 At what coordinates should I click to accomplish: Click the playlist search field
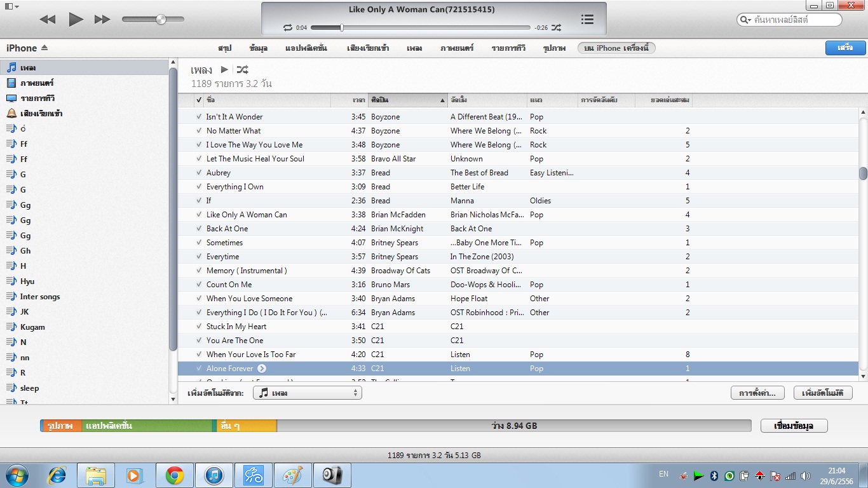(789, 20)
